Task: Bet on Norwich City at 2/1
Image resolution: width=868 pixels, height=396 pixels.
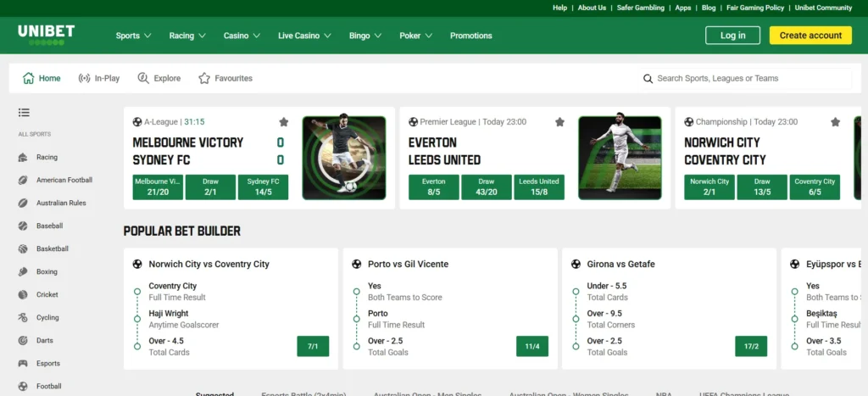Action: pyautogui.click(x=709, y=187)
